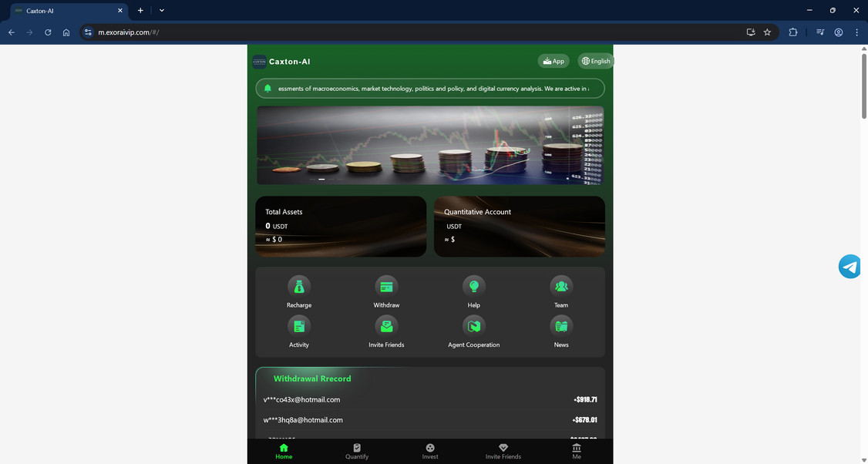Bookmark the page with the star icon

tap(767, 32)
